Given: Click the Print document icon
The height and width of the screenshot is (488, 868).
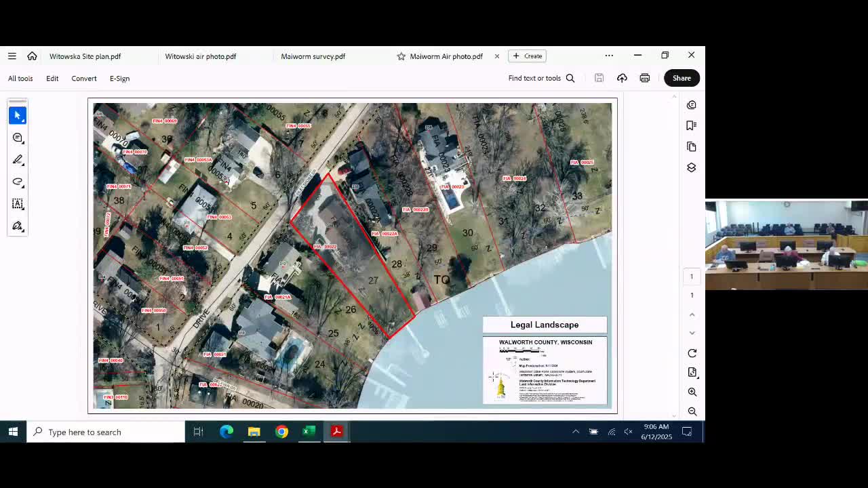Looking at the screenshot, I should (x=644, y=78).
